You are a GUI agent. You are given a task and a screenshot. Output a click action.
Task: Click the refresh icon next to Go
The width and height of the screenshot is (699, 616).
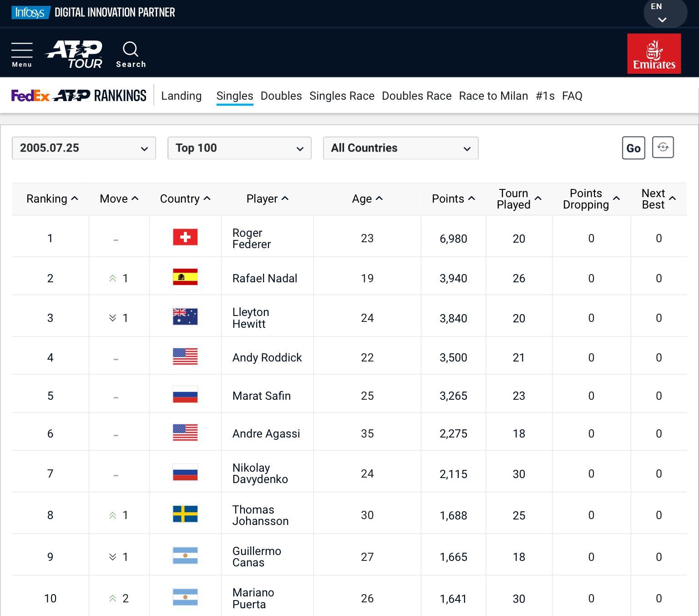point(663,148)
